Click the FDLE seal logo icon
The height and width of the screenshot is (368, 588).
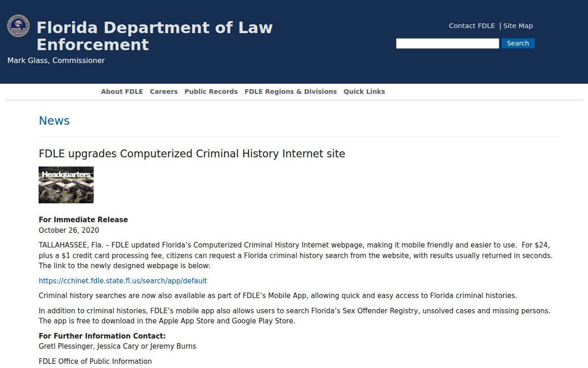(18, 26)
